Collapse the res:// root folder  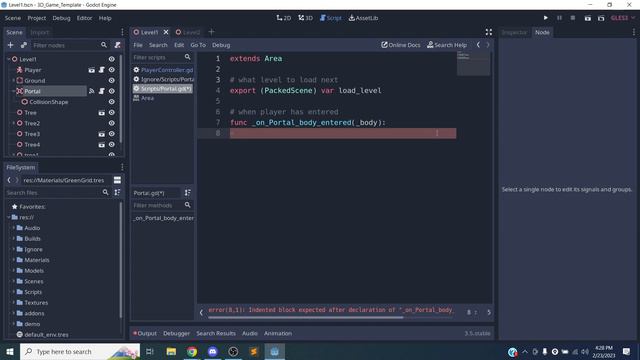[x=9, y=217]
